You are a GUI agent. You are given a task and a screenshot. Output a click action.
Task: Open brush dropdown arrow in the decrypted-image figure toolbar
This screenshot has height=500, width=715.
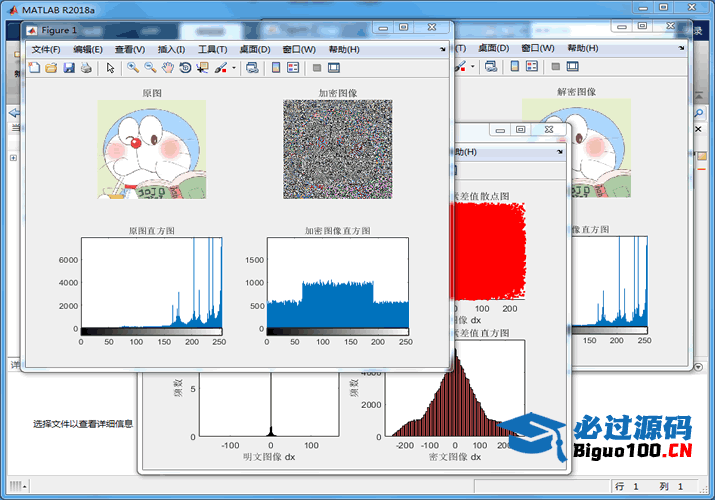pyautogui.click(x=472, y=67)
